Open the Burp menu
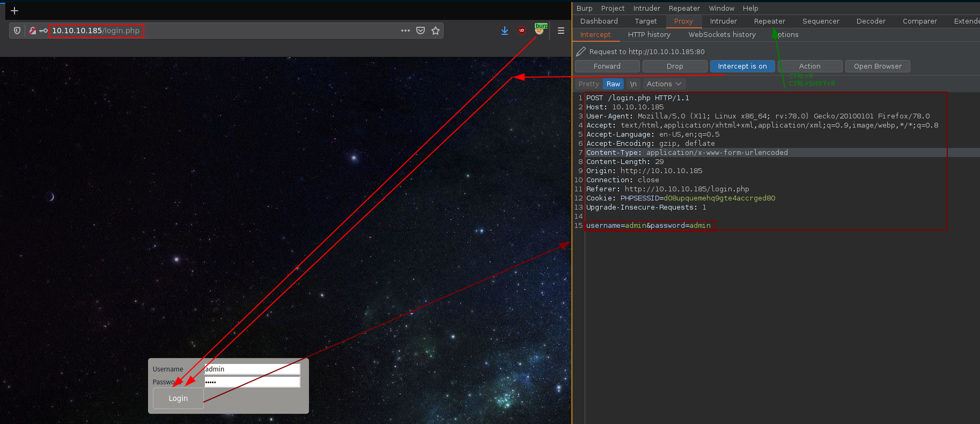 tap(584, 8)
